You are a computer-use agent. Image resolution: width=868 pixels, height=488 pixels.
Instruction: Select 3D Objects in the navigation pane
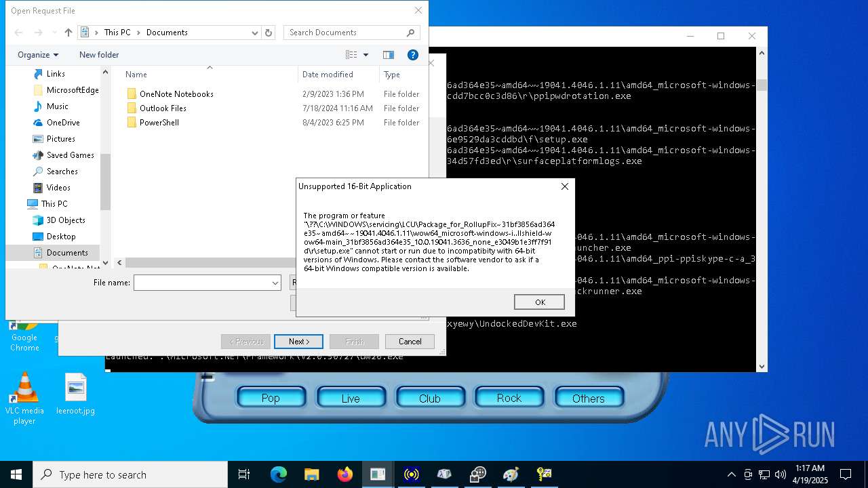coord(65,220)
